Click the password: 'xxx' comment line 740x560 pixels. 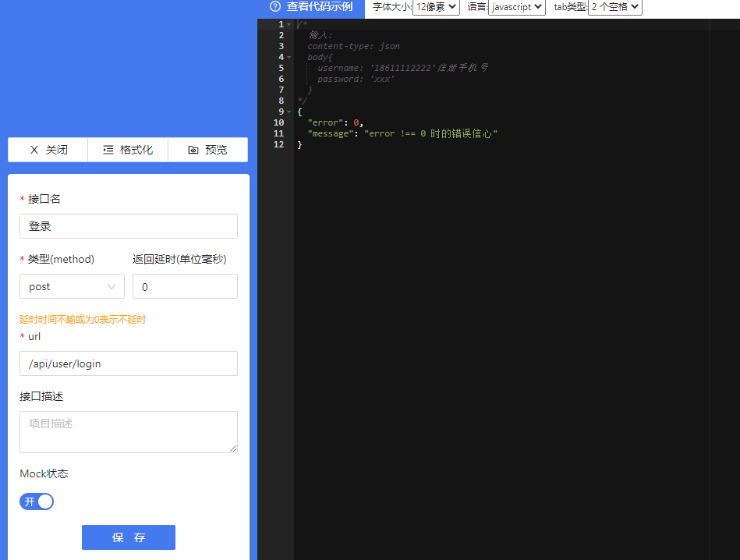(355, 79)
